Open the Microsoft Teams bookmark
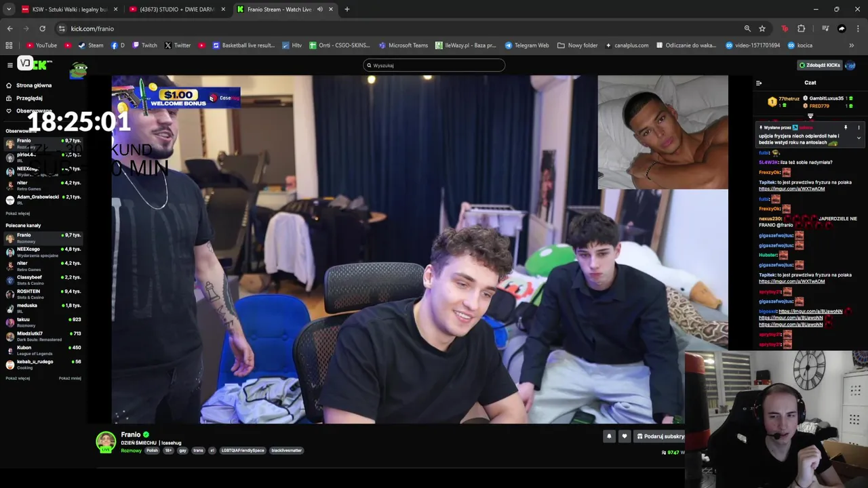The image size is (868, 488). point(403,45)
